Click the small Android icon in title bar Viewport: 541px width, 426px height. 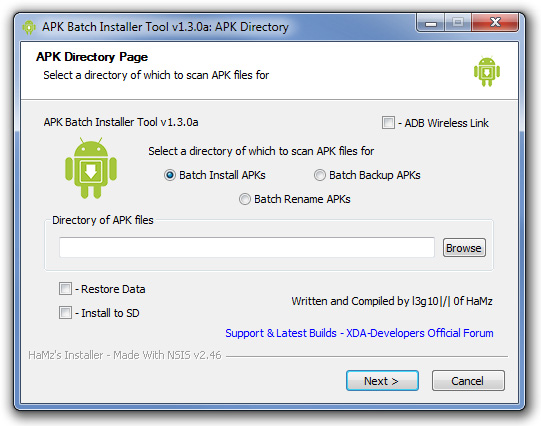(29, 27)
